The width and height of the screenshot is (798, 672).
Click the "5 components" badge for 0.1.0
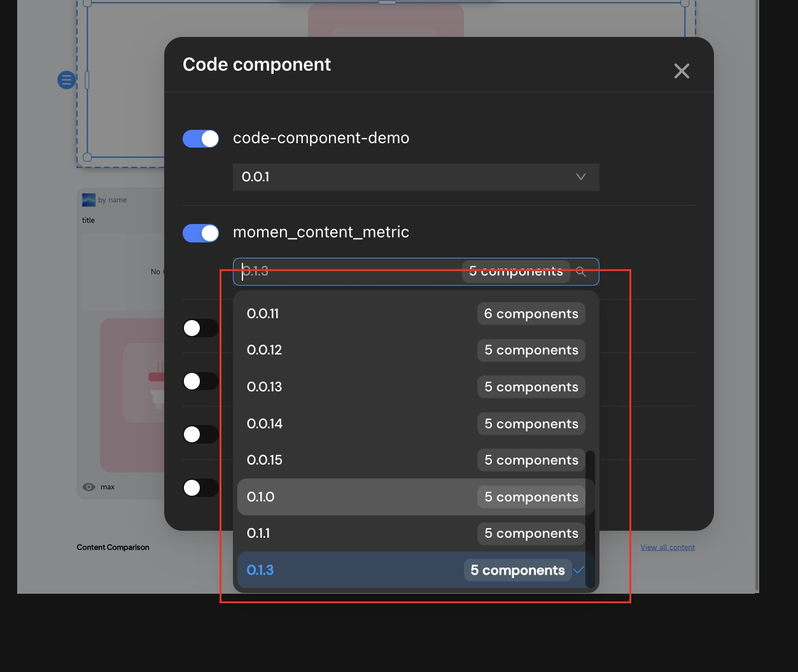click(x=531, y=497)
